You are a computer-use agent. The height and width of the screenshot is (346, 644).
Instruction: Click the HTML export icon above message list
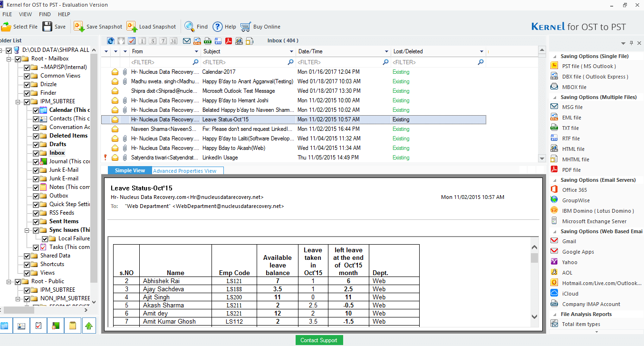[x=239, y=41]
